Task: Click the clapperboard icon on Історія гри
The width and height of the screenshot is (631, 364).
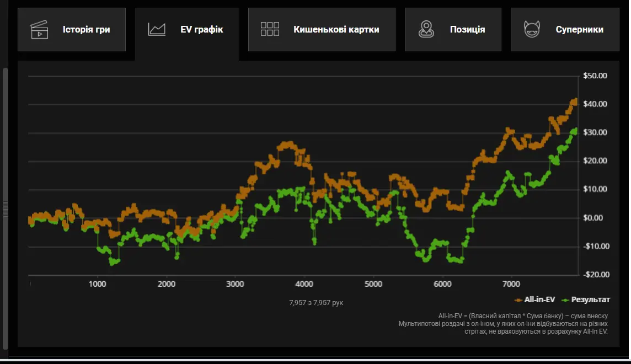Action: (39, 29)
